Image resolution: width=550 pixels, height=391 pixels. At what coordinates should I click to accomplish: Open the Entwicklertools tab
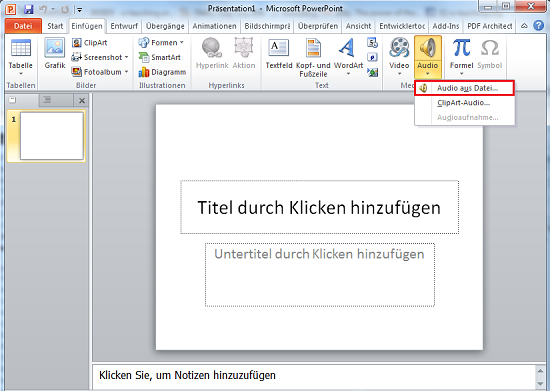coord(402,26)
